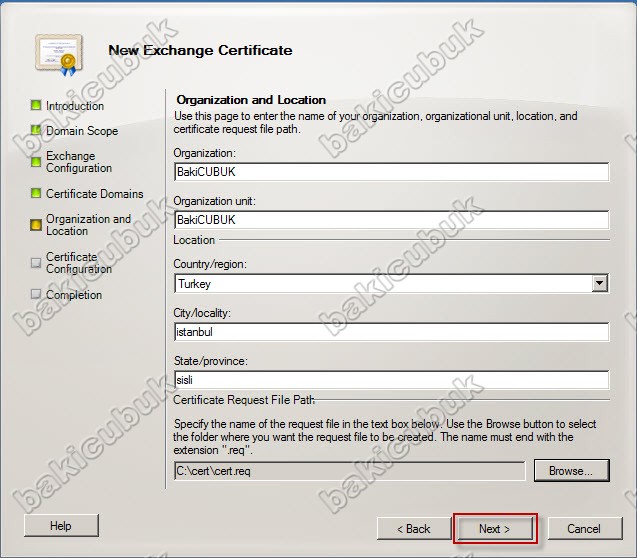Click the Organization: field label
Image resolution: width=637 pixels, height=558 pixels.
pyautogui.click(x=204, y=153)
